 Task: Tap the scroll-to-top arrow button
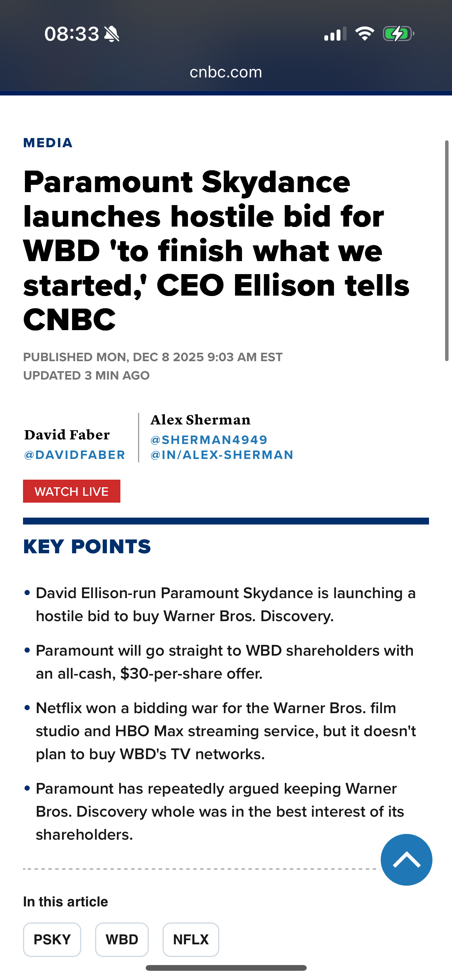(x=406, y=859)
